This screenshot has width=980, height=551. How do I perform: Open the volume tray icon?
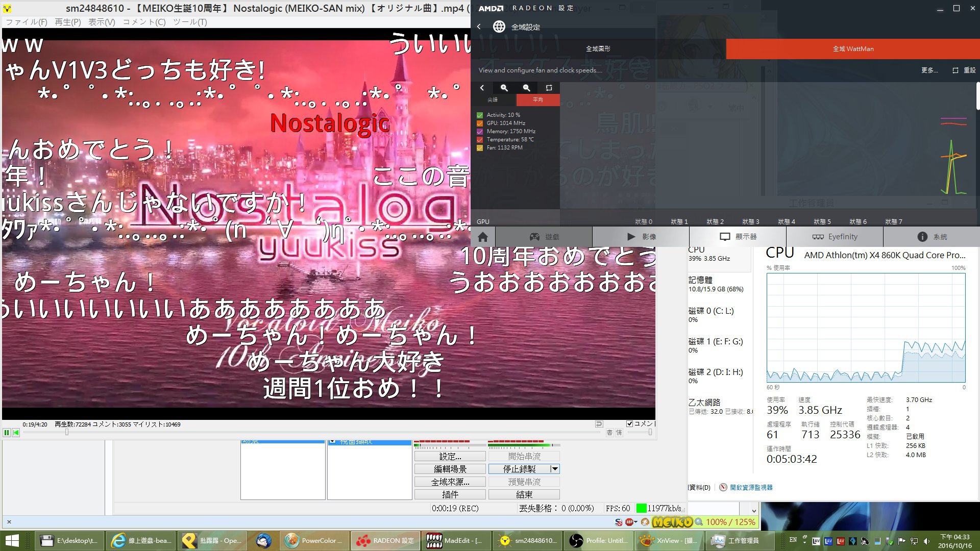point(926,541)
